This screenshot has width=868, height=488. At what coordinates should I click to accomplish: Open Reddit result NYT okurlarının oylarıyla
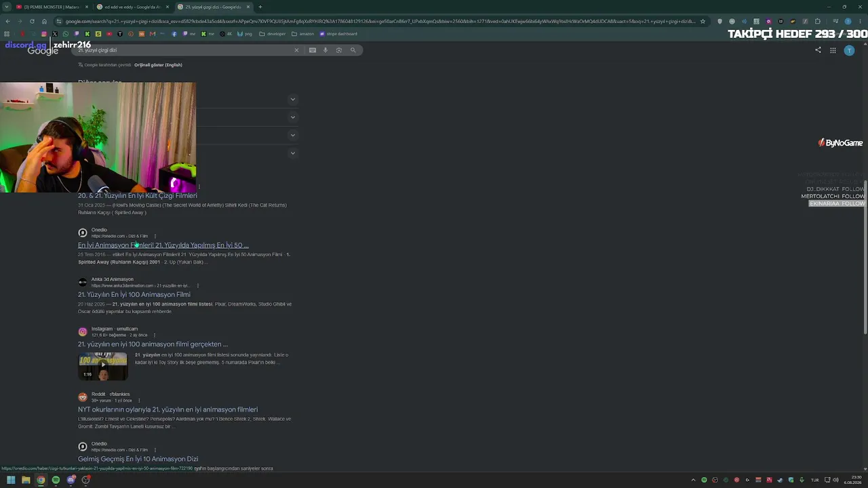click(167, 409)
